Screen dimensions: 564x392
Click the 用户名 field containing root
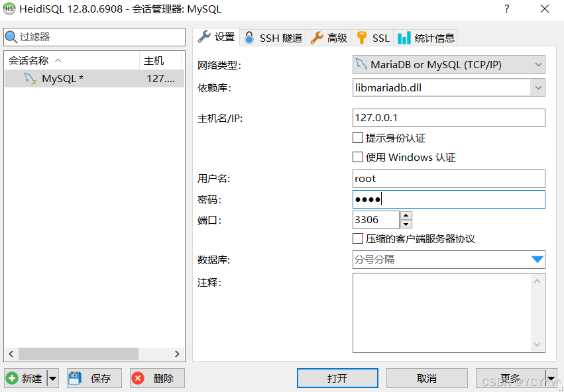pyautogui.click(x=449, y=179)
